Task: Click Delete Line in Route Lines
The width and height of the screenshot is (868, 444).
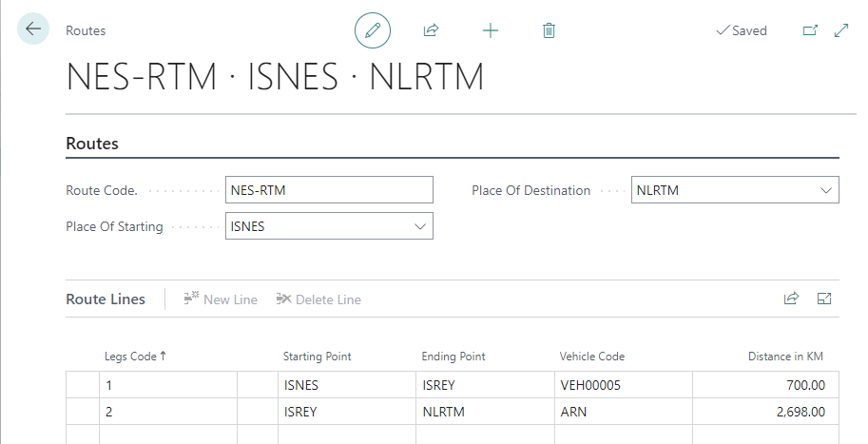Action: point(318,299)
